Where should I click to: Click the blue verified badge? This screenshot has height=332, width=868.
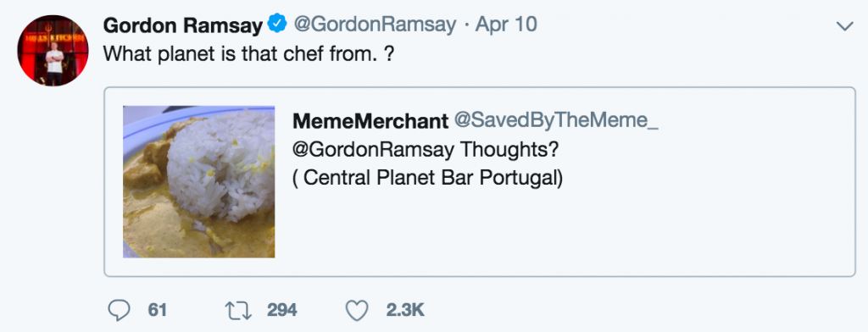[277, 25]
